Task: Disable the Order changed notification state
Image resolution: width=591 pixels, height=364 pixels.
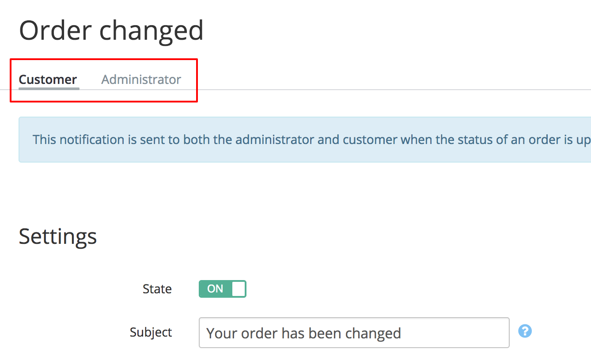Action: tap(222, 288)
